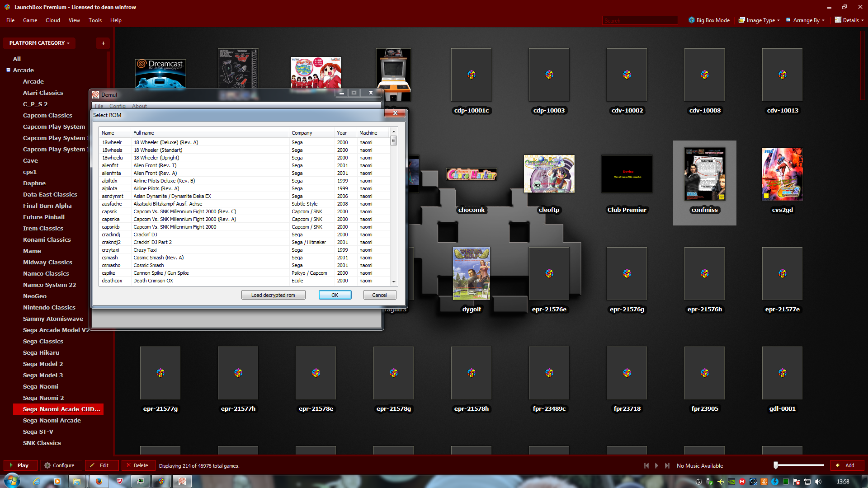Click the music play button
This screenshot has width=868, height=488.
(x=657, y=465)
